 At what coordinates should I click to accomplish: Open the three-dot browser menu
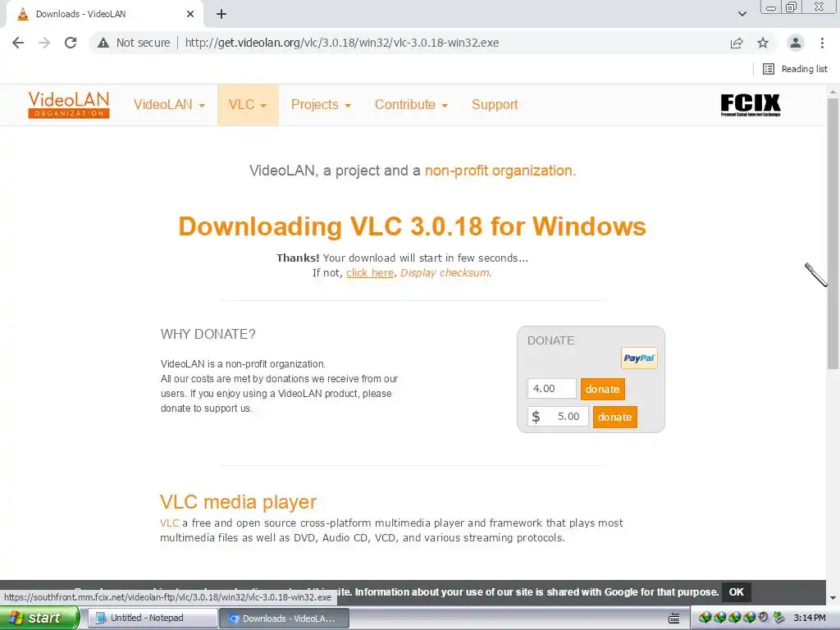[x=822, y=43]
